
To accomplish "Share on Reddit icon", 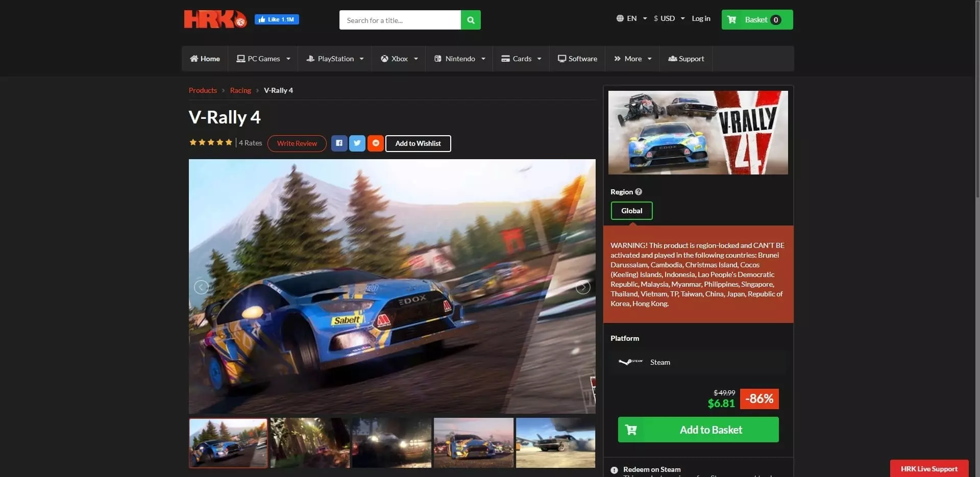I will tap(376, 143).
